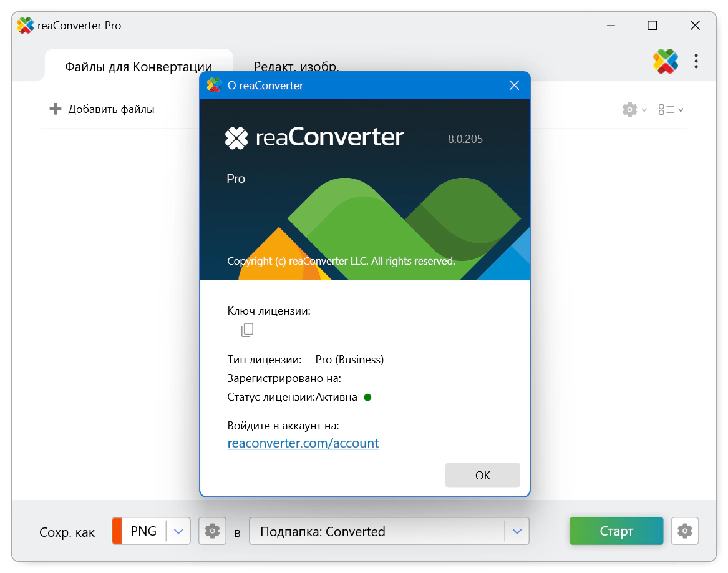Close the О reaConverter dialog

(x=514, y=86)
